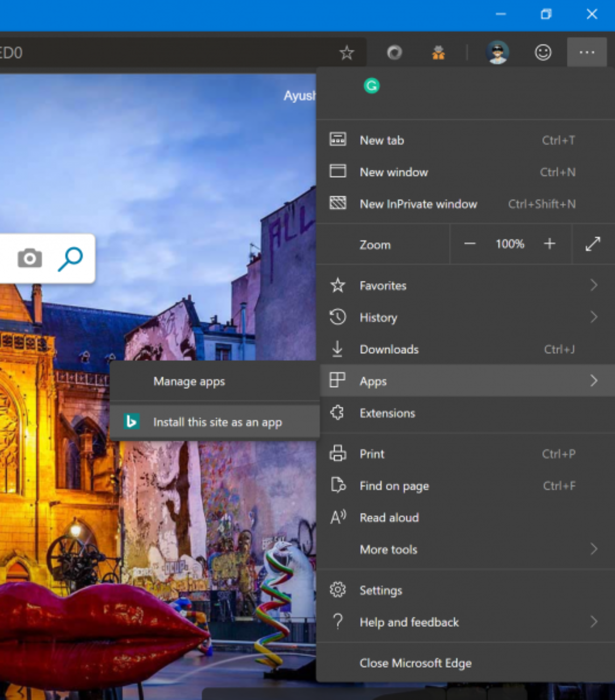This screenshot has height=700, width=615.
Task: Click the favorites star in address bar
Action: tap(347, 52)
